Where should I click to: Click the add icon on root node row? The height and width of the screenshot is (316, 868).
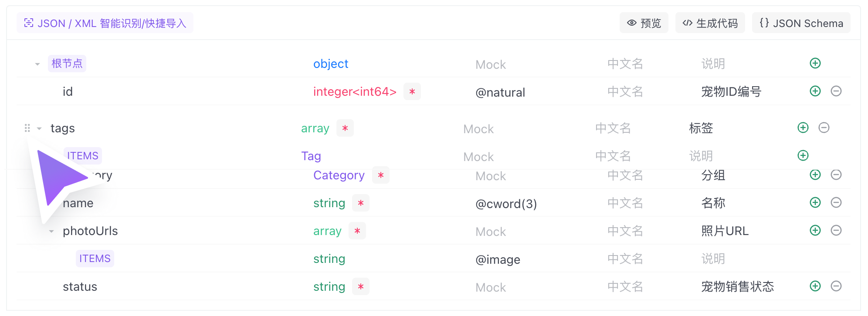[815, 63]
